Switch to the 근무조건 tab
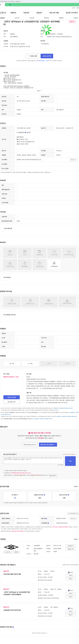The image size is (79, 644). (17, 18)
